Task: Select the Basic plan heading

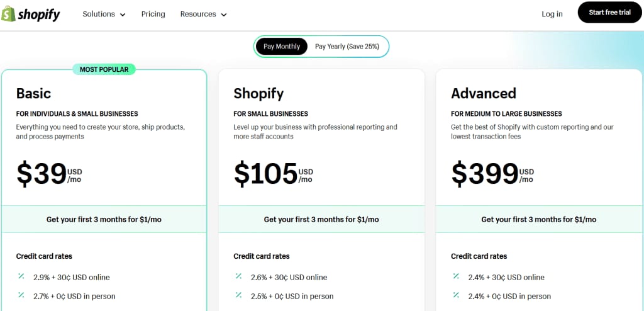Action: pos(34,93)
